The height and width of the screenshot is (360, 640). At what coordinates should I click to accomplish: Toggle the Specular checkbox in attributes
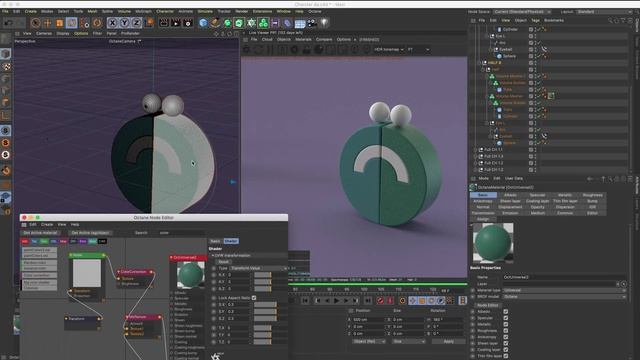(x=506, y=318)
